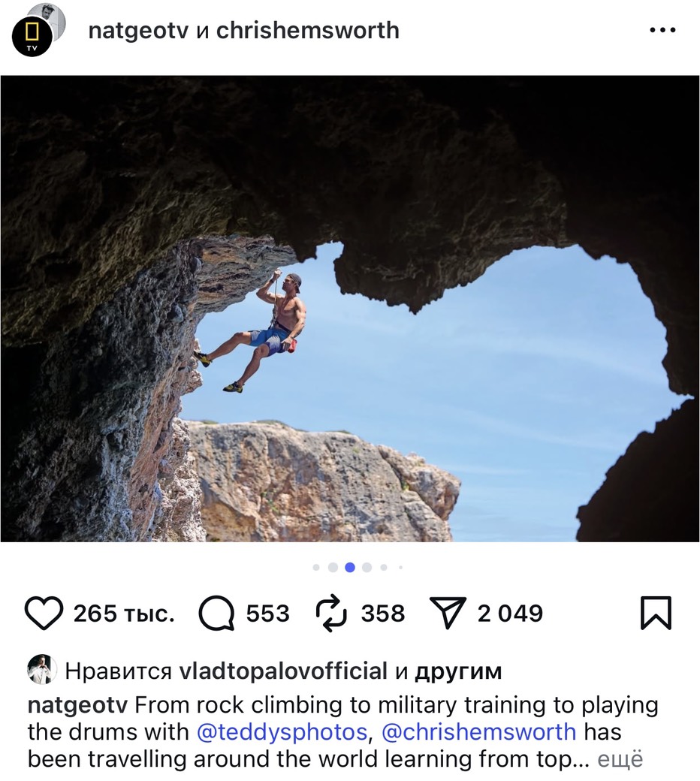Viewport: 700px width, 781px height.
Task: Jump to the second carousel dot
Action: click(333, 568)
